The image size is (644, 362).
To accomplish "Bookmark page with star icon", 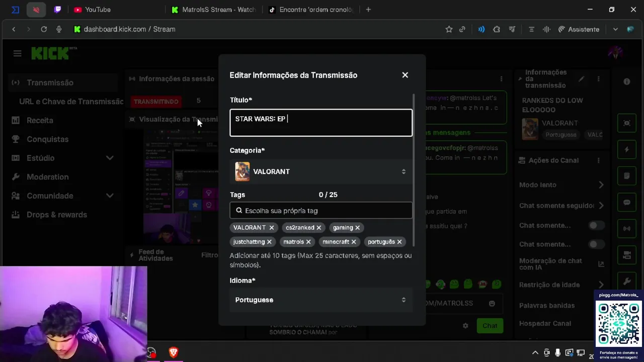I will coord(449,29).
